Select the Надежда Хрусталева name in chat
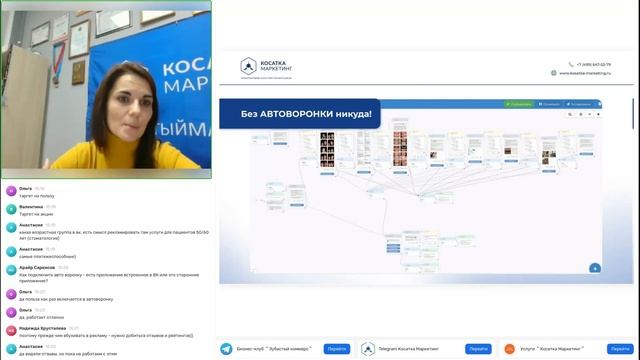The image size is (640, 360). point(42,328)
